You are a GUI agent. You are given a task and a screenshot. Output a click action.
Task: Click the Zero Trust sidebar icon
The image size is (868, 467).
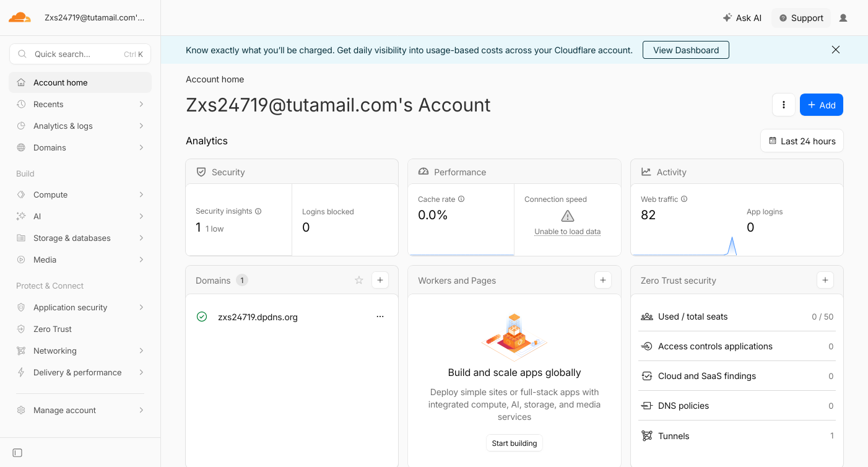click(x=21, y=329)
